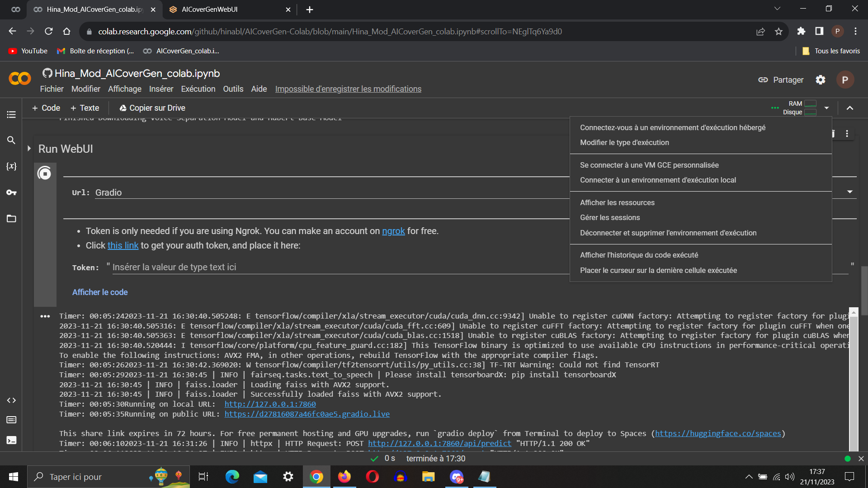The image size is (868, 488).
Task: Open File Explorer from the taskbar
Action: 429,477
